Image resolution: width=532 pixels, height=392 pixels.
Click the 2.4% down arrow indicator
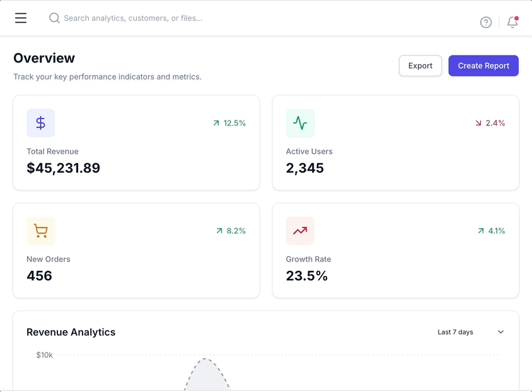[x=478, y=124]
